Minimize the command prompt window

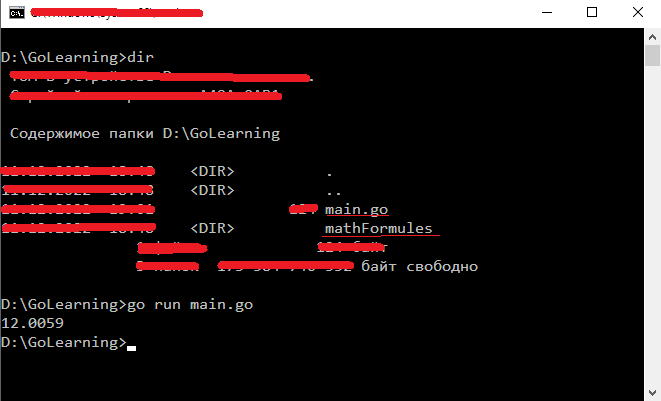tap(547, 13)
